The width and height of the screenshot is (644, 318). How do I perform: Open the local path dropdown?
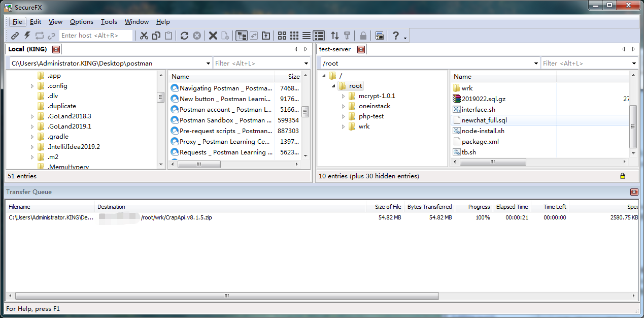pos(209,63)
